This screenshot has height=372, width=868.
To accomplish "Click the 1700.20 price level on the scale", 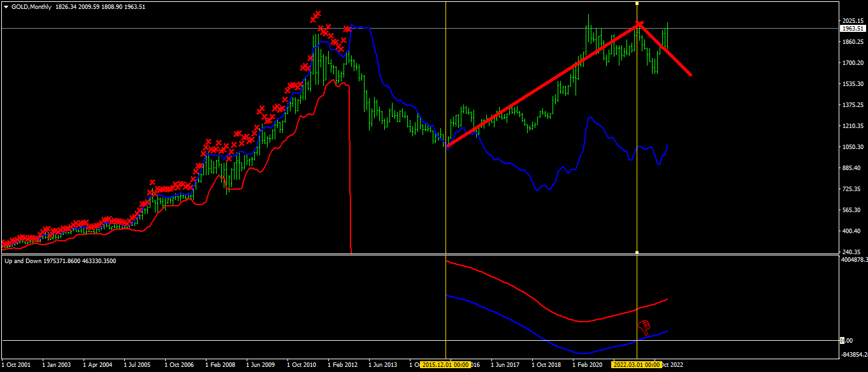I will click(853, 63).
